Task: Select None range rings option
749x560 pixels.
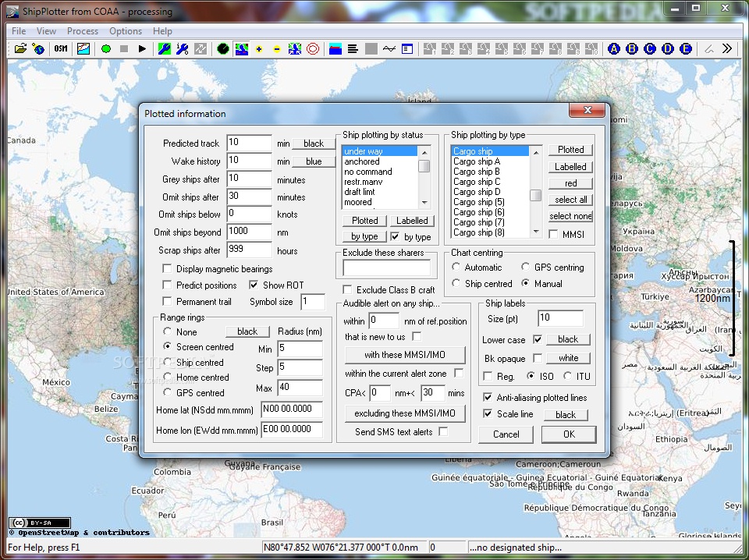Action: 167,331
